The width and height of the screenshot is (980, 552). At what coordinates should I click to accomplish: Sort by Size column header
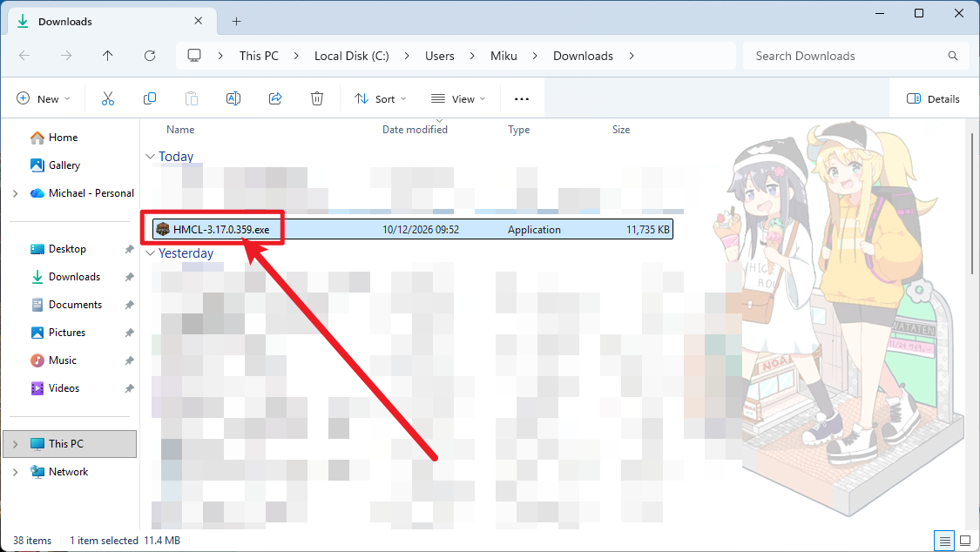click(x=620, y=130)
